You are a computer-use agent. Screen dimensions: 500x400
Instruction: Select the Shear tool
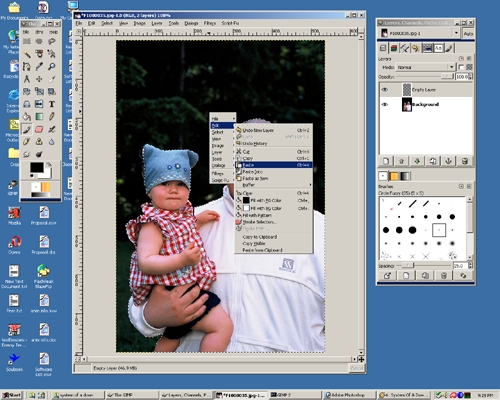pyautogui.click(x=52, y=91)
